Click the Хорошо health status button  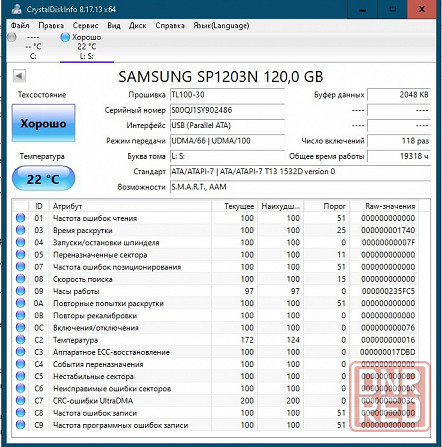43,123
